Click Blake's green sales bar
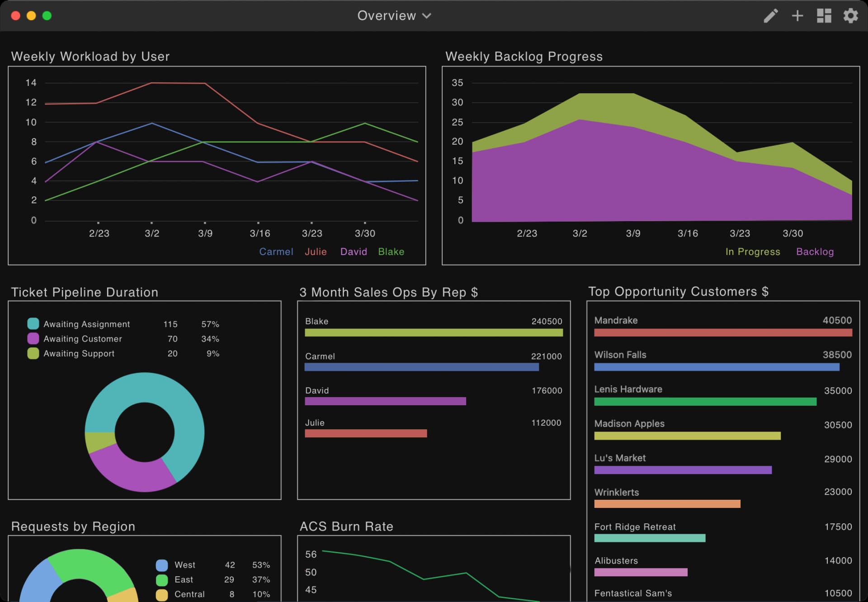Viewport: 868px width, 602px height. (x=434, y=333)
